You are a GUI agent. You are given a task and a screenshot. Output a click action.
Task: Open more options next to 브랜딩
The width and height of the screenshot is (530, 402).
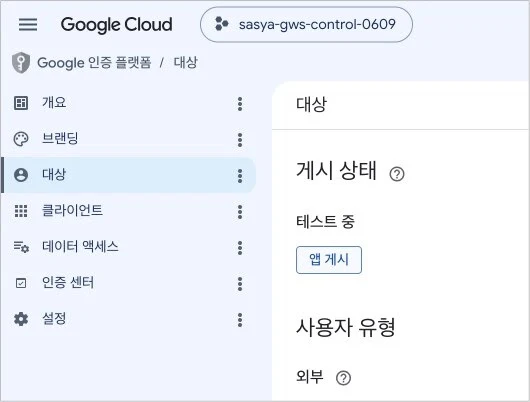[240, 140]
